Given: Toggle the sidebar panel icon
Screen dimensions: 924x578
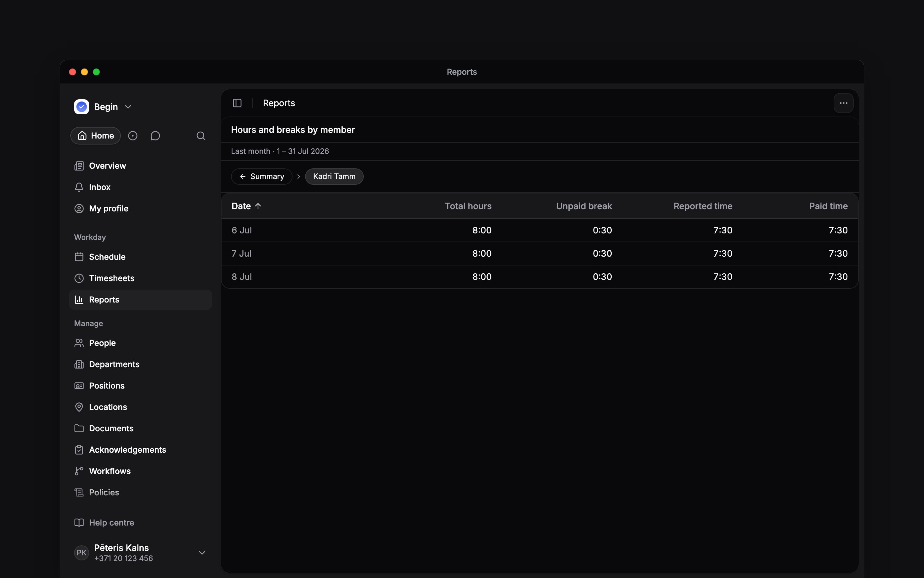Looking at the screenshot, I should [x=237, y=103].
